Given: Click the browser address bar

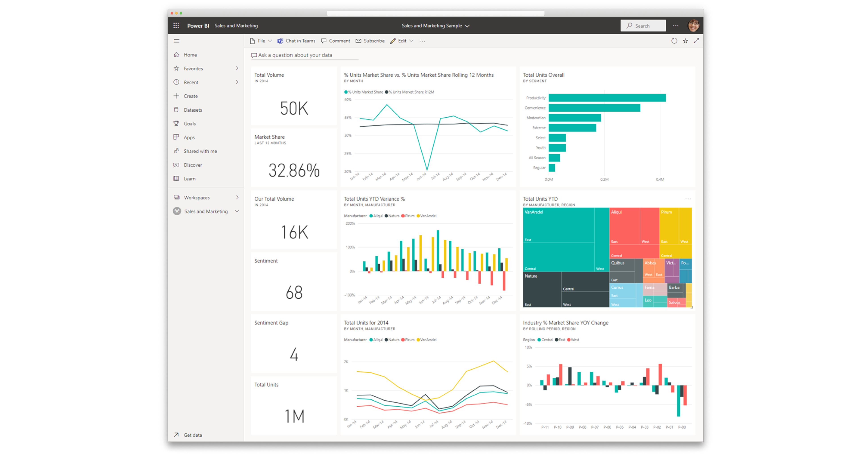Looking at the screenshot, I should (435, 13).
